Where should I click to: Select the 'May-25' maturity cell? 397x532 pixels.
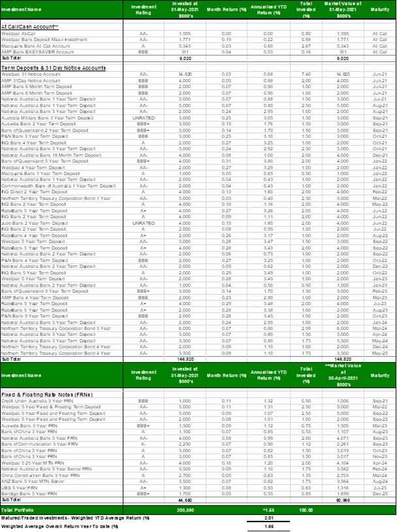coord(380,353)
